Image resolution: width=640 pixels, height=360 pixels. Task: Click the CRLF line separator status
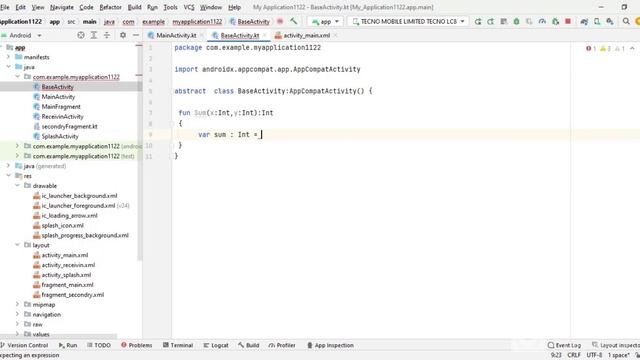(x=574, y=355)
